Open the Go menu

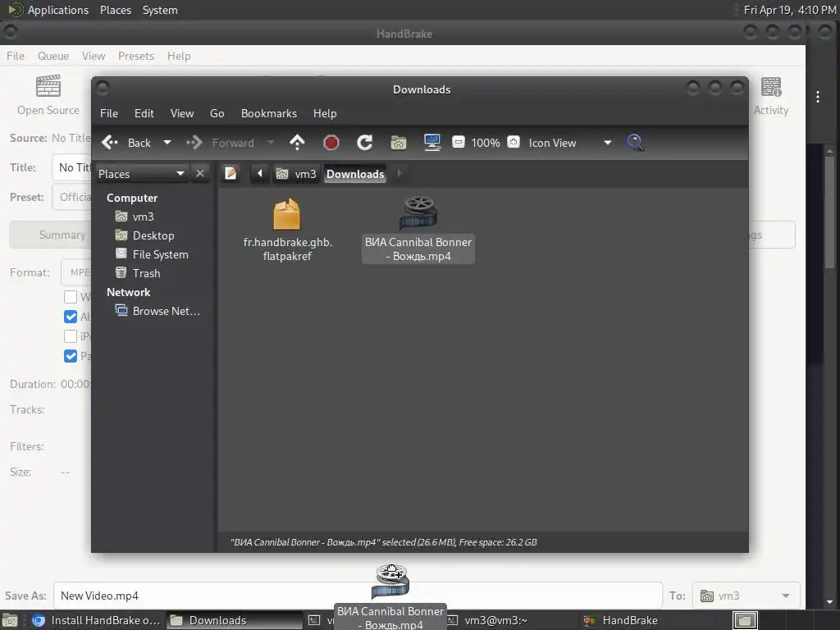click(217, 113)
